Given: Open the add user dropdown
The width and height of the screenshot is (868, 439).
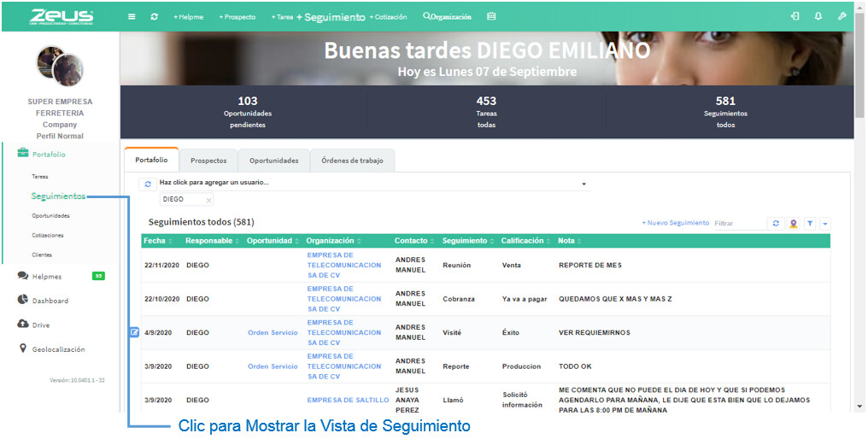Looking at the screenshot, I should click(x=584, y=184).
